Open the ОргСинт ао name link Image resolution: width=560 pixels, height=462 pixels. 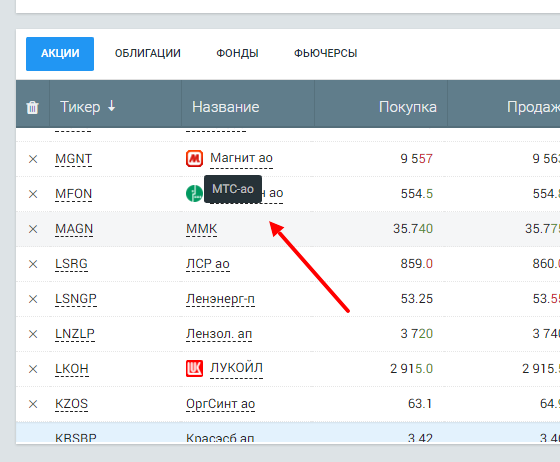(220, 404)
